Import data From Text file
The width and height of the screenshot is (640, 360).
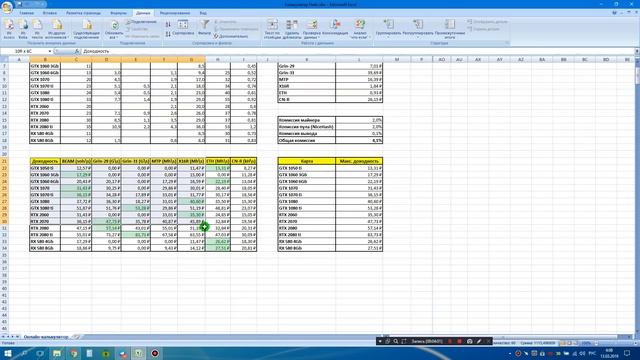37,29
